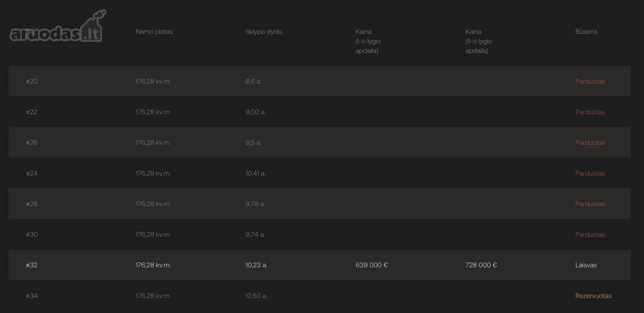Click the aruodas.lt logo watermark
The image size is (644, 313).
click(57, 27)
